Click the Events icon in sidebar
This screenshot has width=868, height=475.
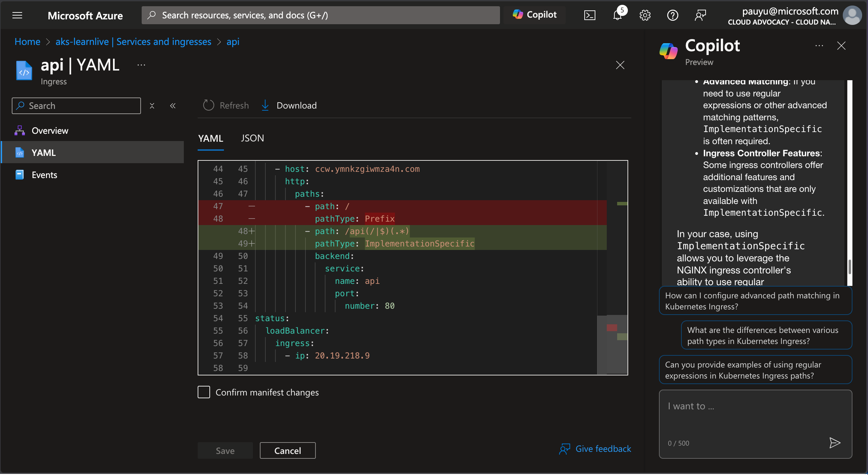(x=20, y=175)
